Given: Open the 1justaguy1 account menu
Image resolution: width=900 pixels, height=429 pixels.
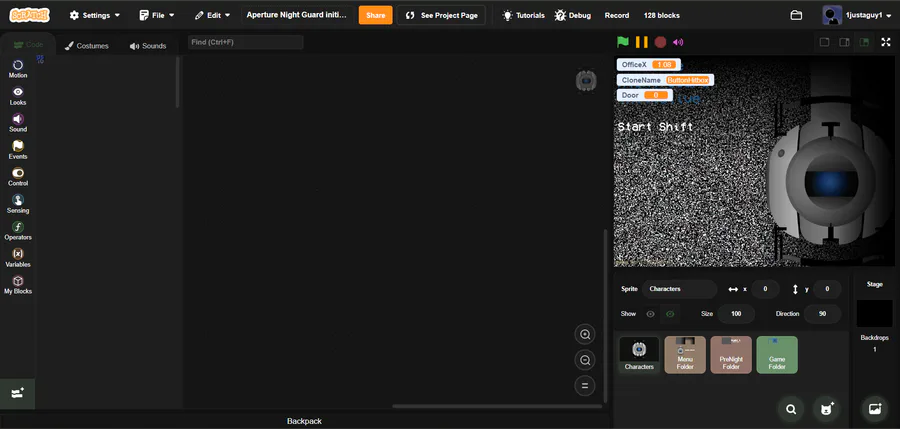Looking at the screenshot, I should click(856, 16).
